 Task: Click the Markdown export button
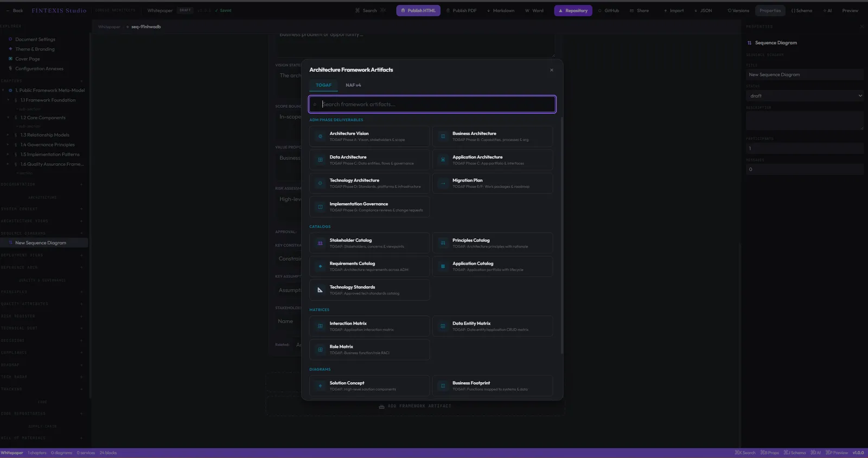click(x=501, y=10)
